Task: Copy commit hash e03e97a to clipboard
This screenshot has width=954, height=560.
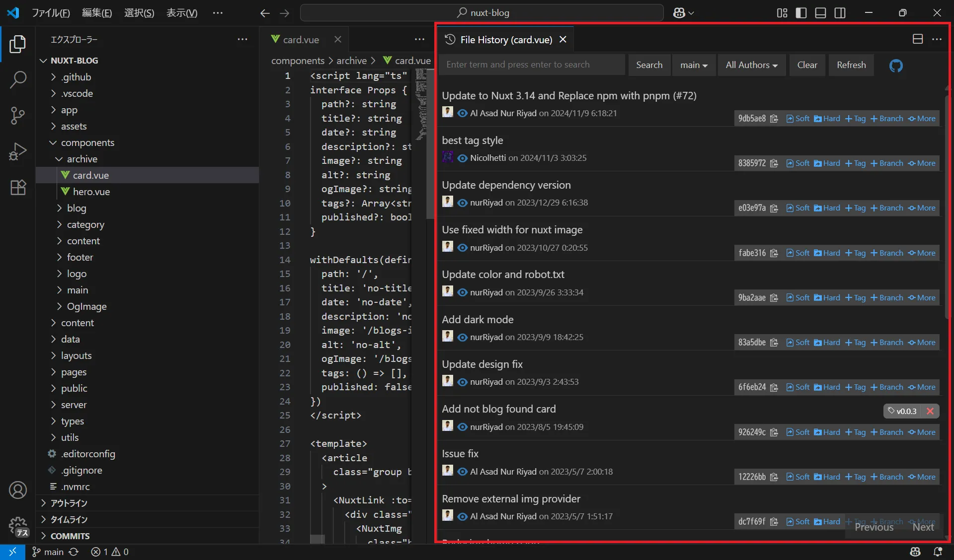Action: pos(774,208)
